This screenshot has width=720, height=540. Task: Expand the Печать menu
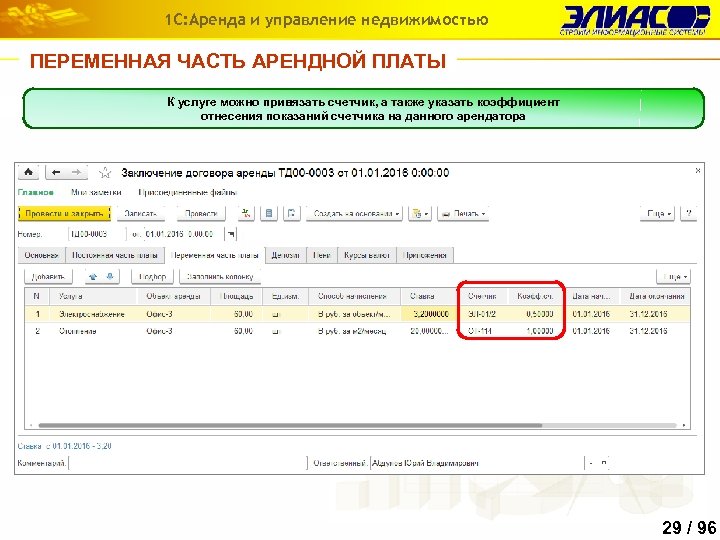click(463, 214)
